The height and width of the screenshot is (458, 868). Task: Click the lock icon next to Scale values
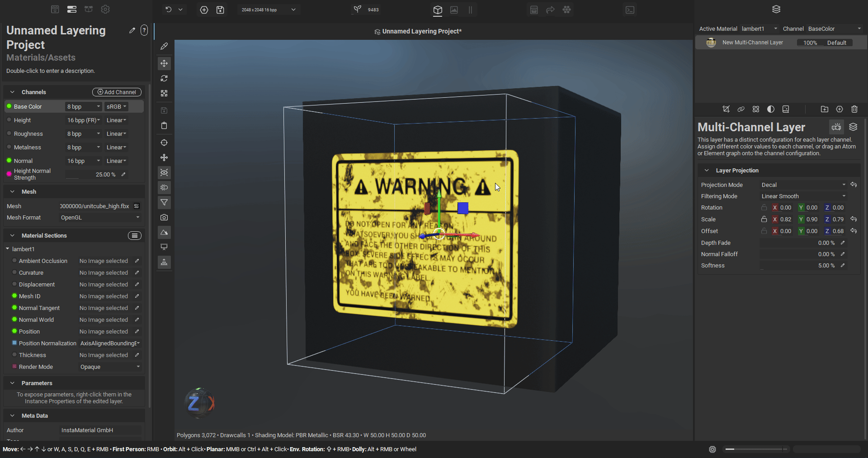point(764,219)
